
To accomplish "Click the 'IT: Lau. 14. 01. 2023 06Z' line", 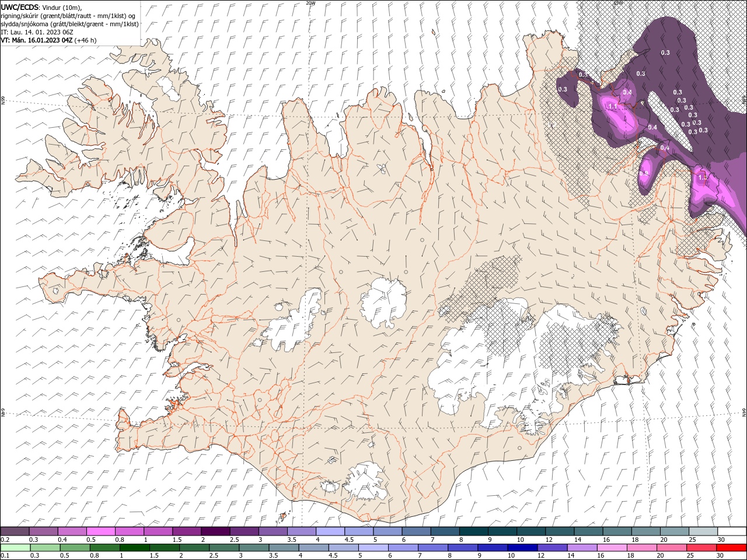I will tap(36, 32).
